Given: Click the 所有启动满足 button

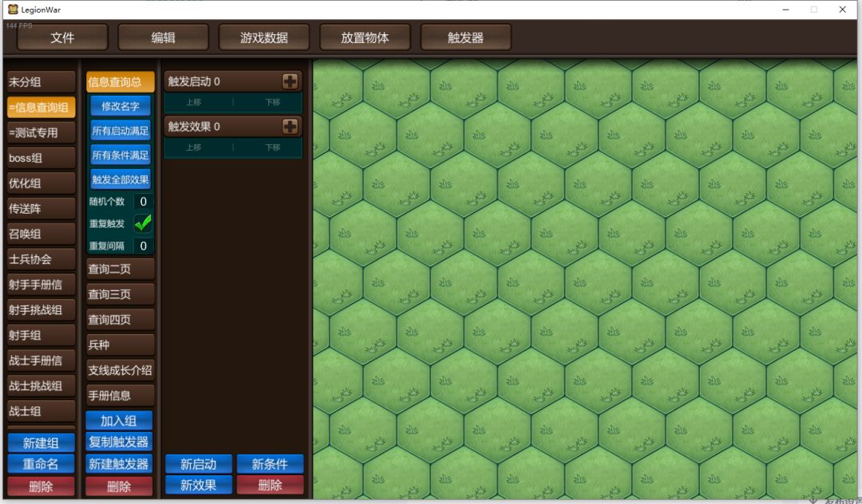Looking at the screenshot, I should pyautogui.click(x=121, y=131).
